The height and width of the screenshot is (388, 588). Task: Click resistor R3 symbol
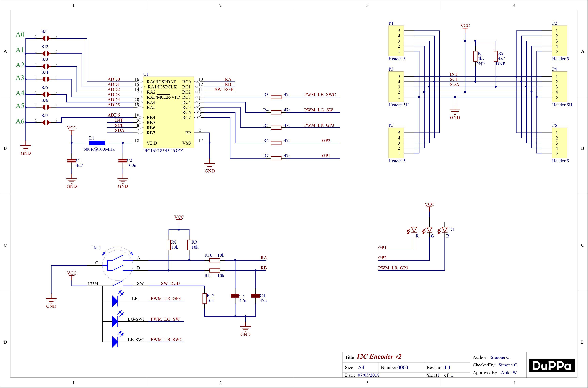point(276,97)
